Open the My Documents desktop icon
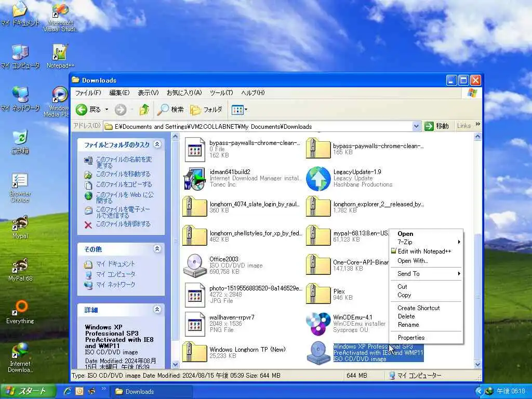The image size is (532, 399). pos(20,14)
